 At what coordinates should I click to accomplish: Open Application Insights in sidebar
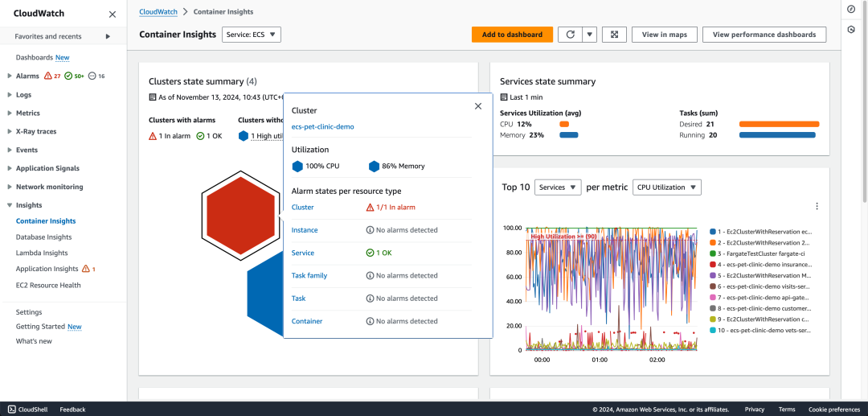click(x=47, y=270)
